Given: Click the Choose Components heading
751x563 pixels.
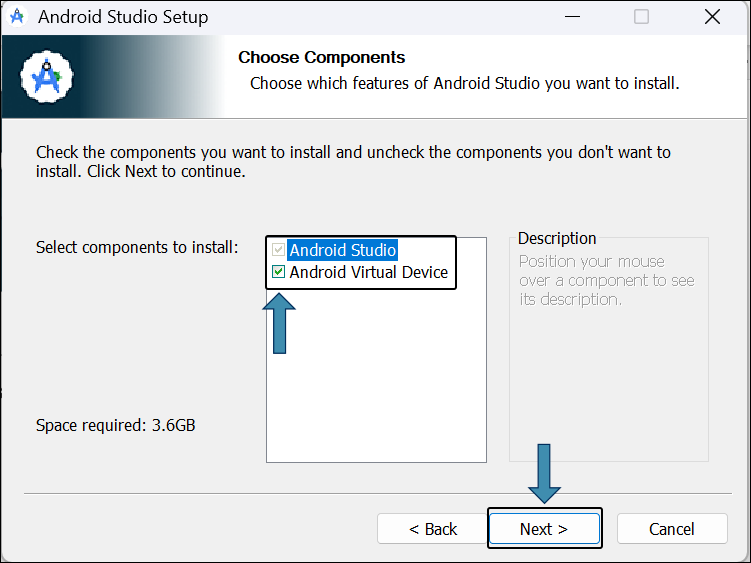Looking at the screenshot, I should pyautogui.click(x=321, y=57).
